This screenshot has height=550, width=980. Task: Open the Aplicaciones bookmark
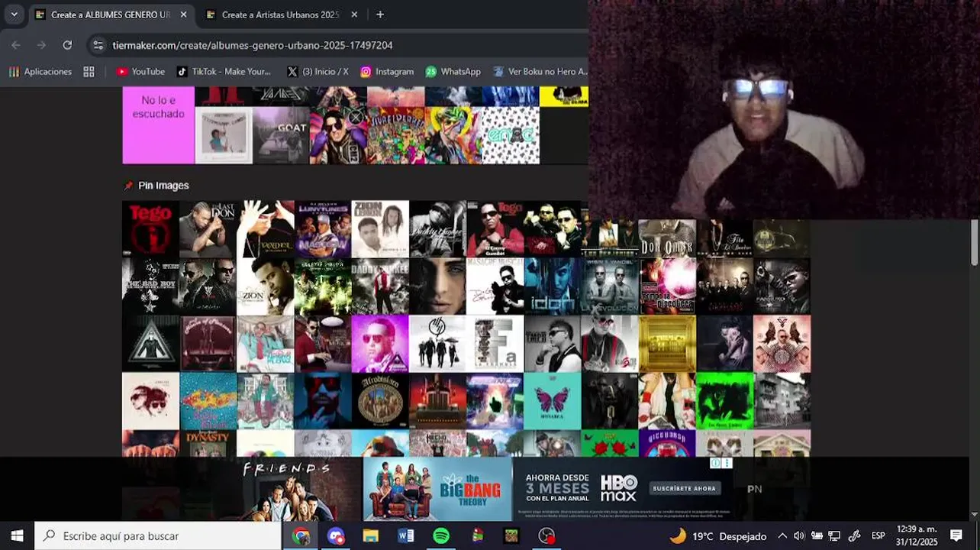pyautogui.click(x=40, y=71)
